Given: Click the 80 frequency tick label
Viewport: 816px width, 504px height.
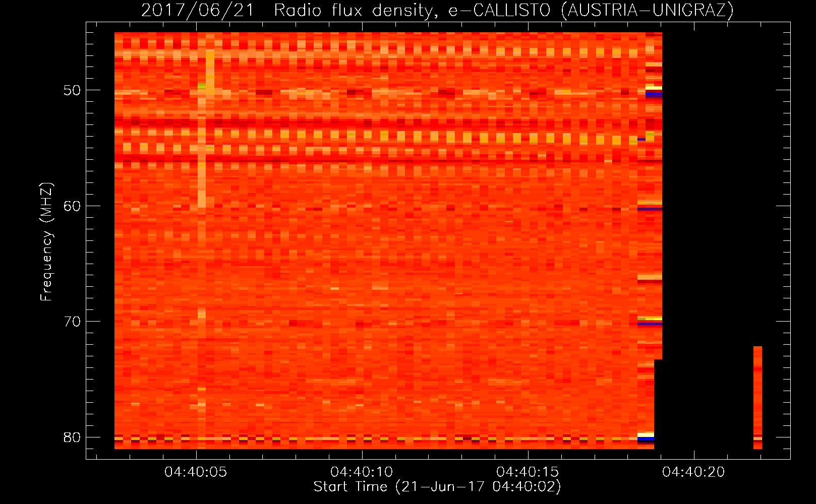Looking at the screenshot, I should click(x=72, y=437).
